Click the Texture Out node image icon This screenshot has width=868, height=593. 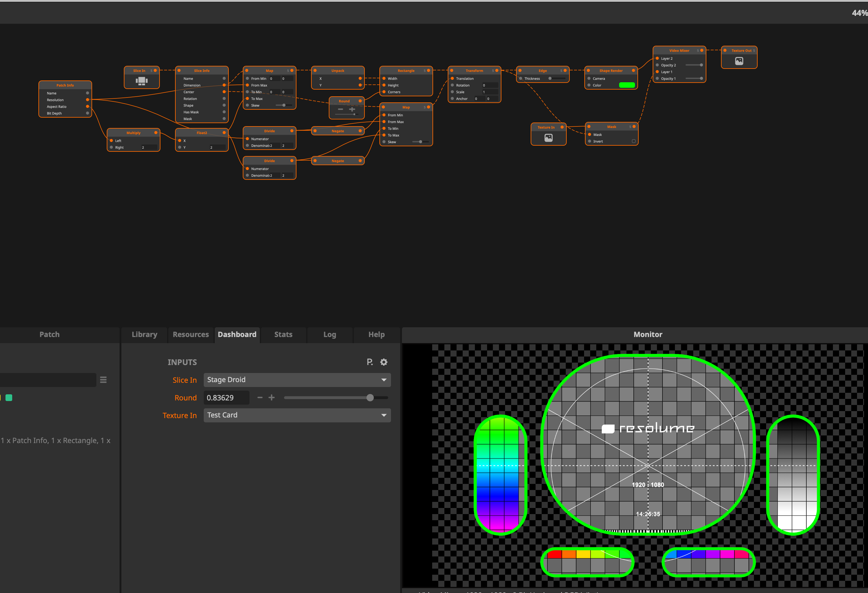coord(739,61)
